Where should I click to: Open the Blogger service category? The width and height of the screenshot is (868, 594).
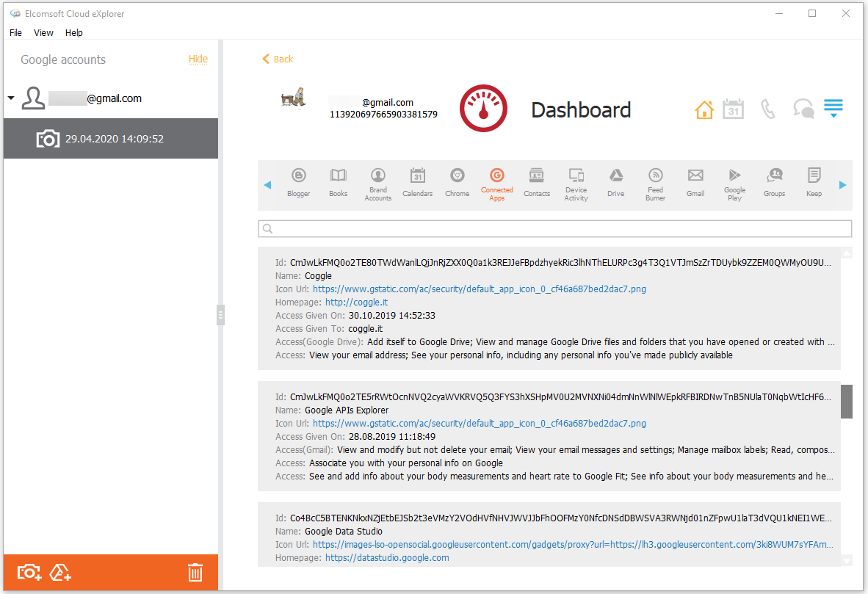298,184
